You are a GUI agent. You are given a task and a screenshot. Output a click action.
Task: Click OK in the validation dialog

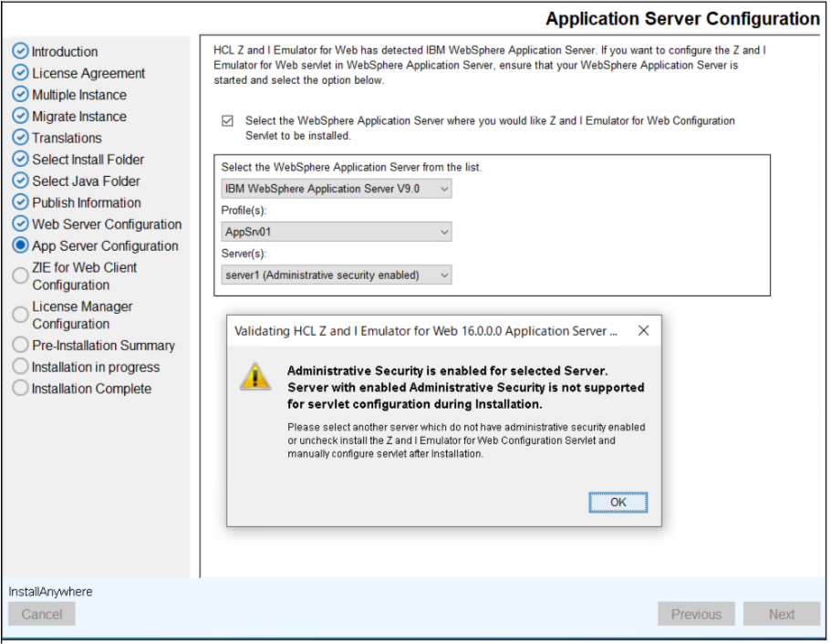click(617, 503)
